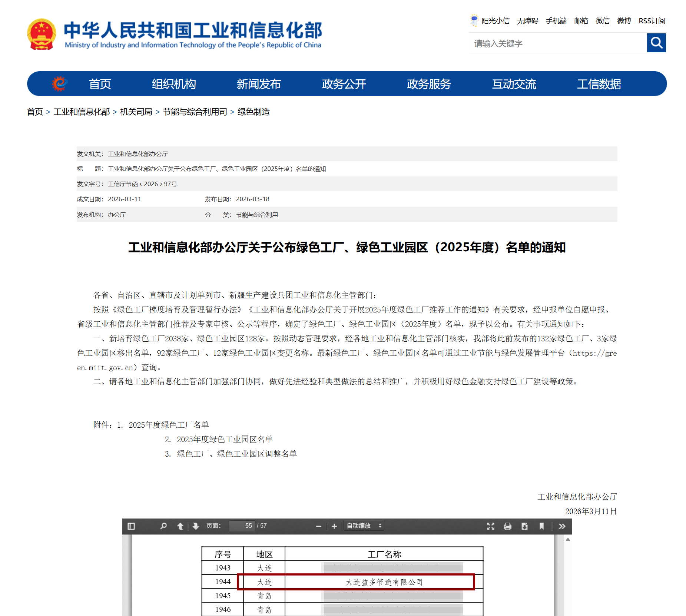Select the 新闻发布 menu item
This screenshot has width=686, height=616.
[x=259, y=84]
